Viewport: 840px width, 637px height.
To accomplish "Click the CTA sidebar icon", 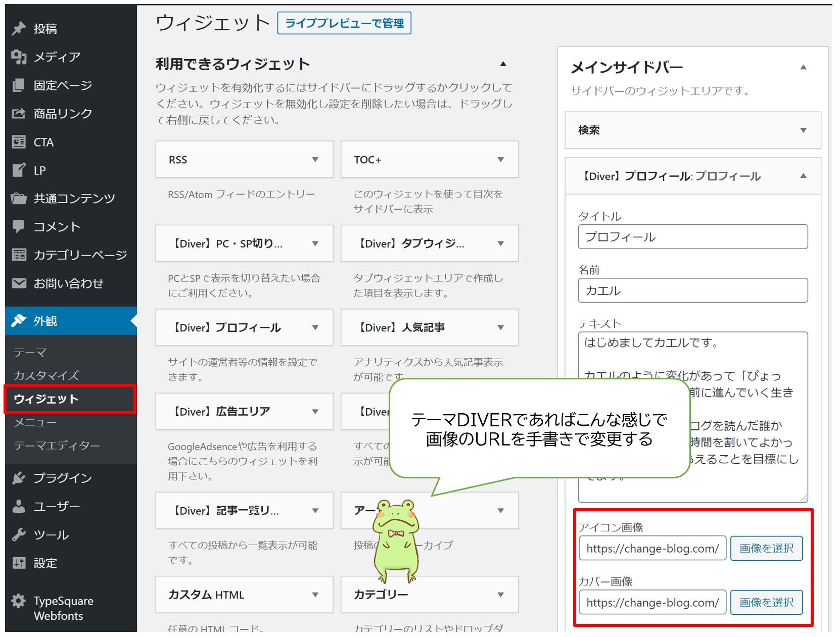I will [x=18, y=142].
